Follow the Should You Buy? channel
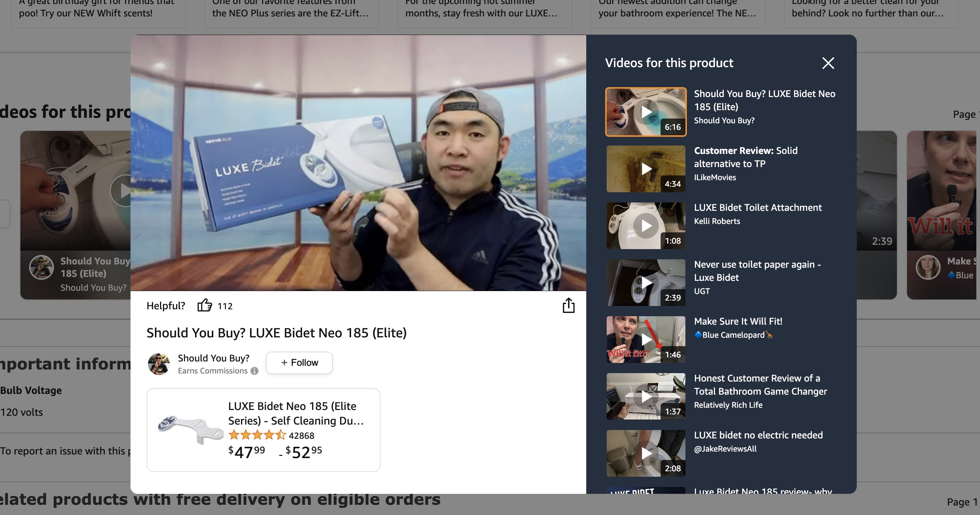This screenshot has height=515, width=980. point(299,363)
